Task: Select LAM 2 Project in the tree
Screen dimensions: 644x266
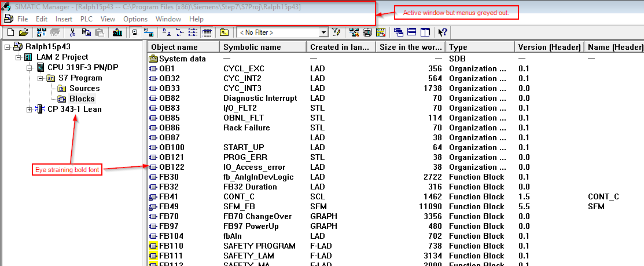Action: pyautogui.click(x=62, y=57)
